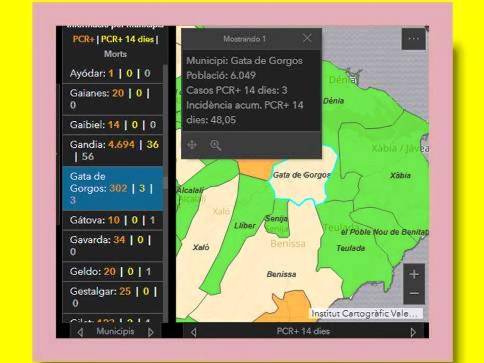
Task: Choose the Gátova row
Action: click(x=113, y=220)
